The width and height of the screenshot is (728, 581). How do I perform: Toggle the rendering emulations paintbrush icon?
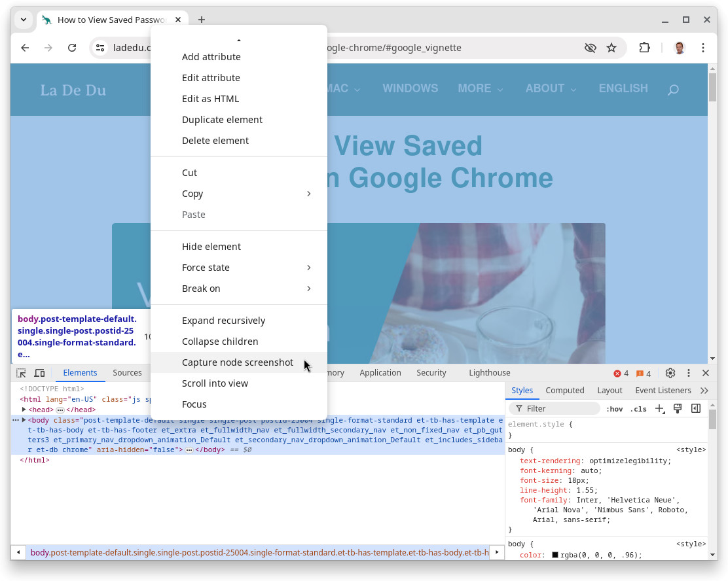(x=678, y=409)
